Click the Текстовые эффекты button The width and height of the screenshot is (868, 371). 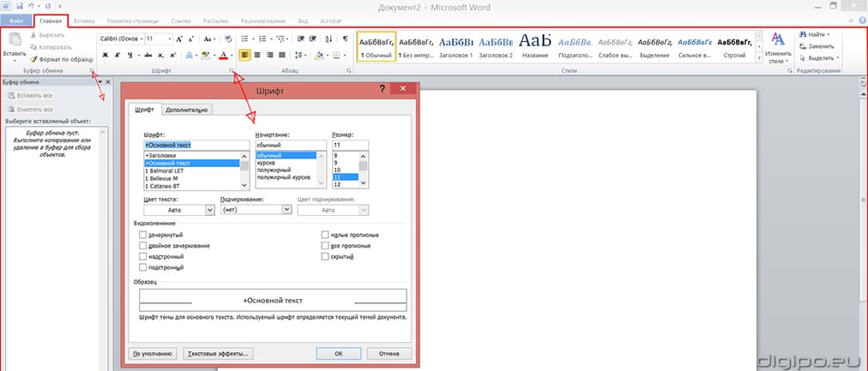218,352
